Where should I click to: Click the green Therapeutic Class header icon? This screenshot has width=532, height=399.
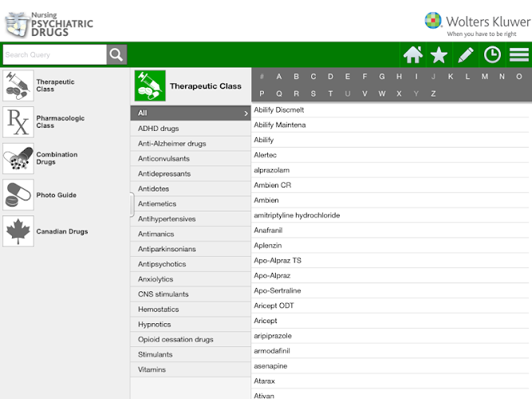pos(150,85)
